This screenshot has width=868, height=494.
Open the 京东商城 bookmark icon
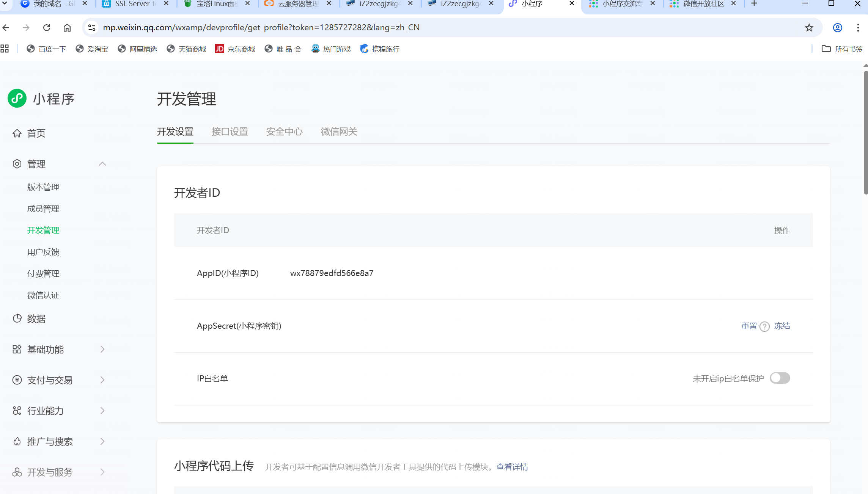click(x=220, y=49)
